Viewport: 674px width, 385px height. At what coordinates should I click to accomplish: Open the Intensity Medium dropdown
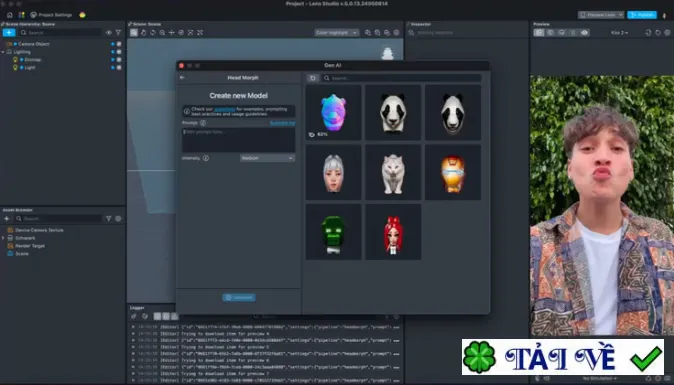(267, 158)
